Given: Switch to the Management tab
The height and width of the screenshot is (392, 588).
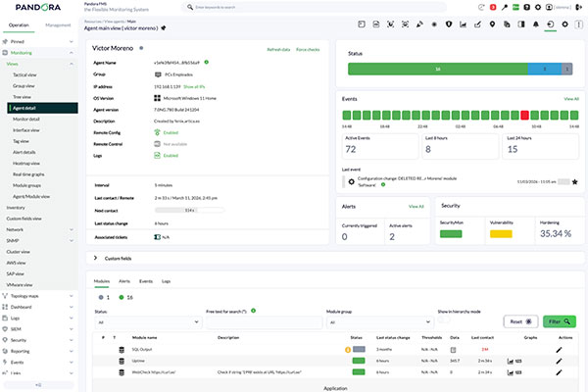Looking at the screenshot, I should 58,25.
